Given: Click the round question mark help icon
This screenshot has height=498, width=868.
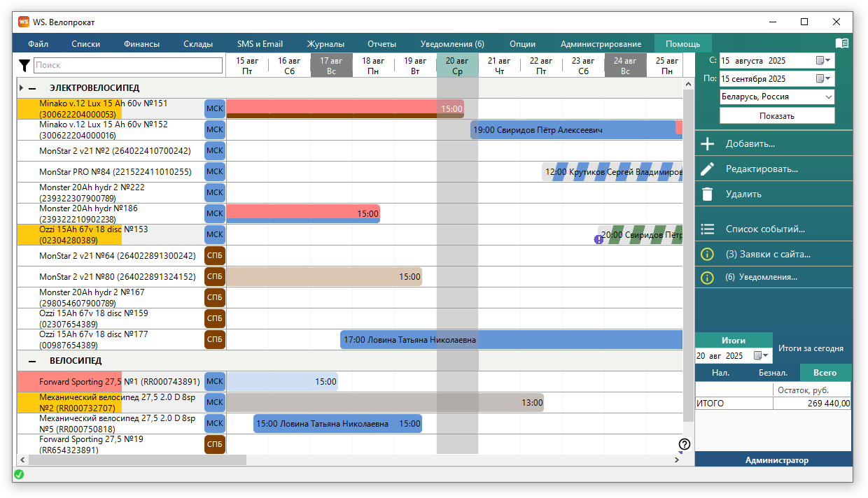Looking at the screenshot, I should point(685,444).
